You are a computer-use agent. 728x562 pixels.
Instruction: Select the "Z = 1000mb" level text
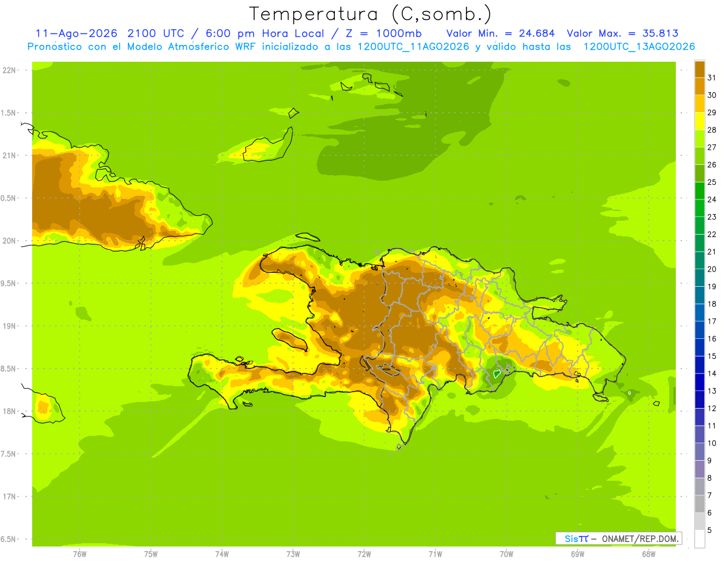coord(383,33)
